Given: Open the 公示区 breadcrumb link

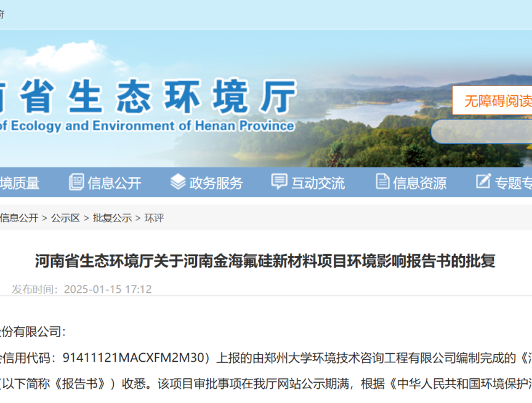Looking at the screenshot, I should [x=65, y=218].
